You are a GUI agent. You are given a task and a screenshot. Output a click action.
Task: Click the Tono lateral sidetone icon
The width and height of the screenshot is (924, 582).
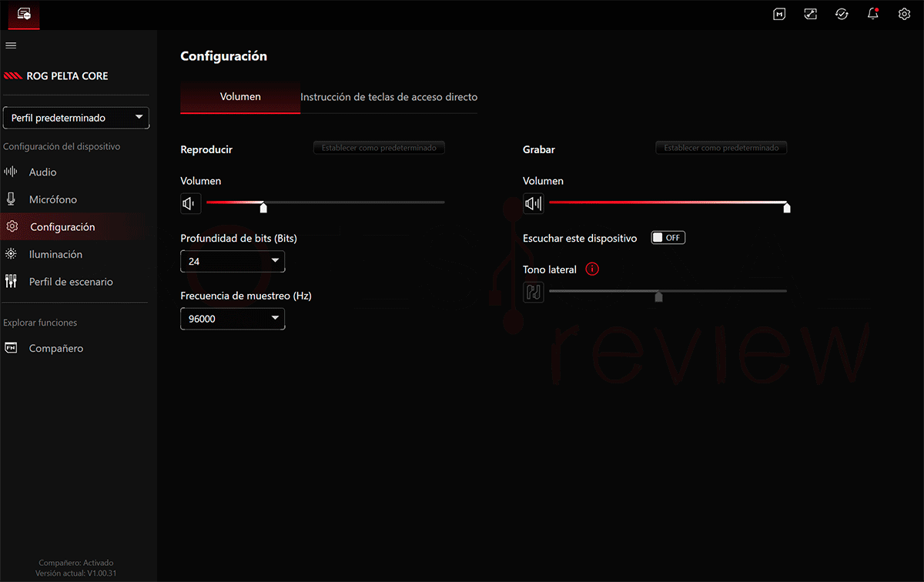(x=533, y=292)
